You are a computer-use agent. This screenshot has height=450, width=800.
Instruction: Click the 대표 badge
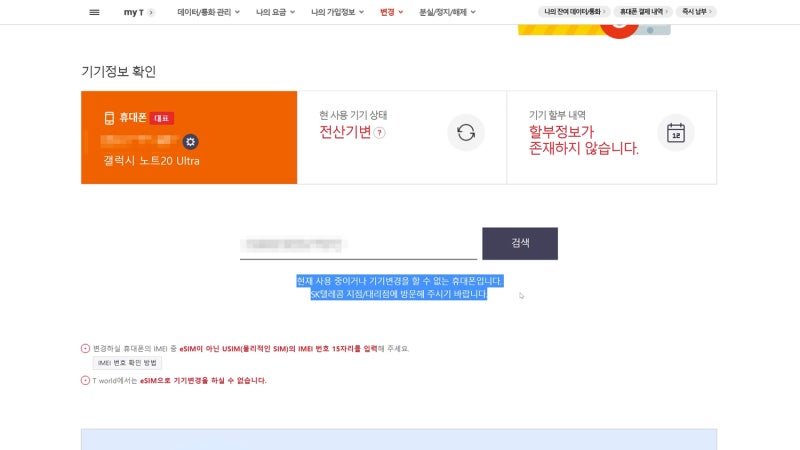click(162, 118)
